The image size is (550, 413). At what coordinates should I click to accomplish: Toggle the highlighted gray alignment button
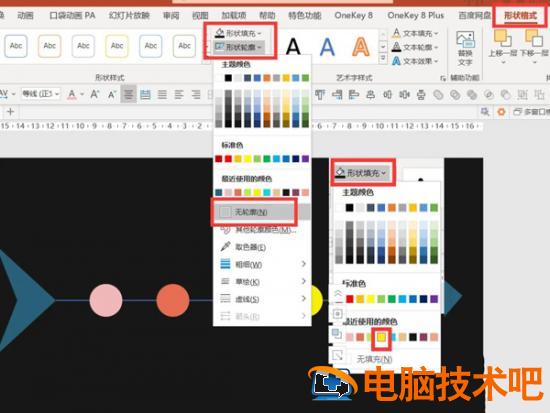click(128, 94)
